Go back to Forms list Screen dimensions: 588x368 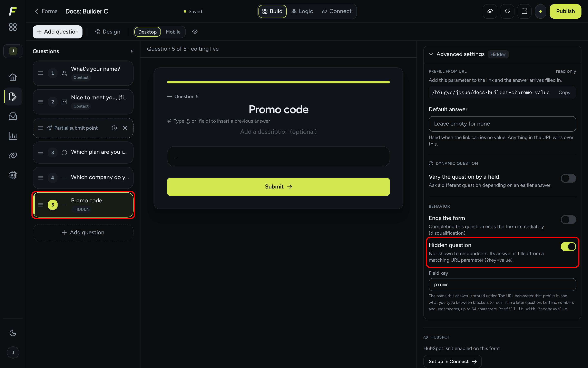[x=46, y=11]
